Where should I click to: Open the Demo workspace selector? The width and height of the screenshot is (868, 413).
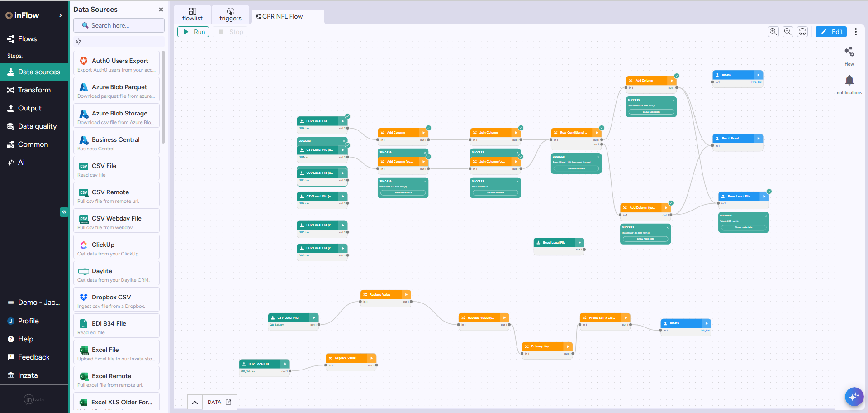[x=34, y=302]
